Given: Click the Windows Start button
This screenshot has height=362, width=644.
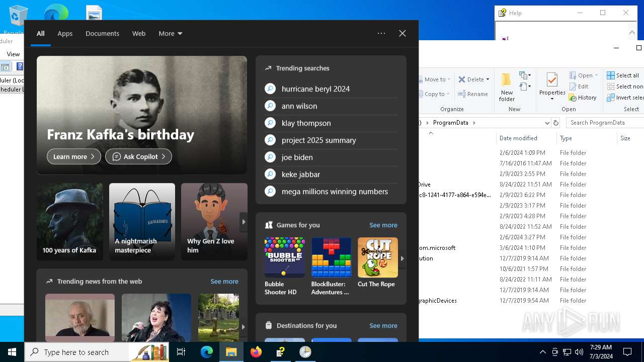Looking at the screenshot, I should pos(12,352).
